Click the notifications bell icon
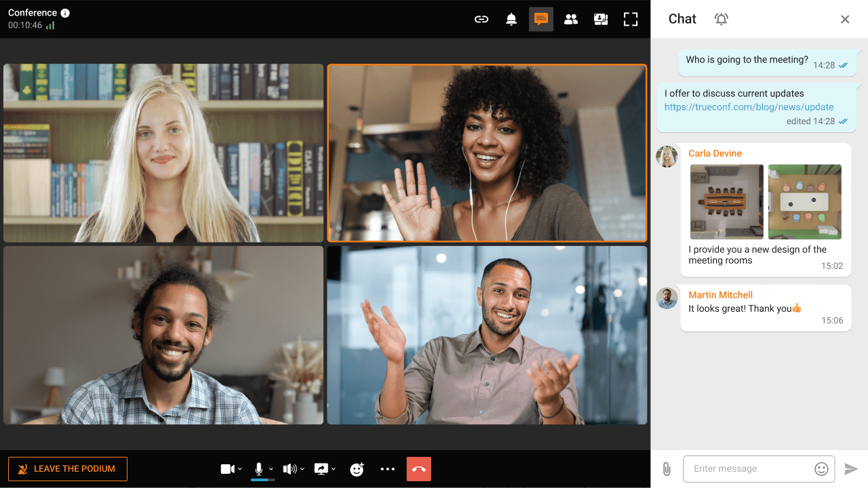 [511, 19]
